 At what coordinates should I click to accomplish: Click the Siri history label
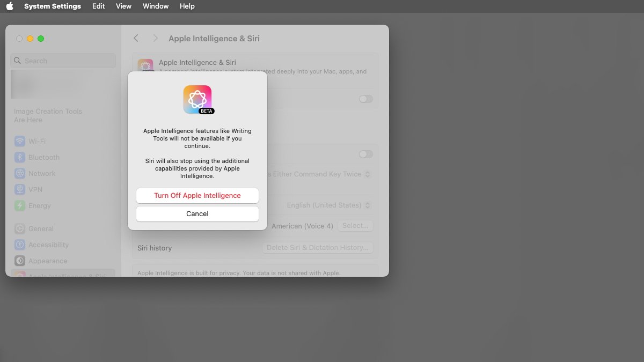pyautogui.click(x=155, y=248)
